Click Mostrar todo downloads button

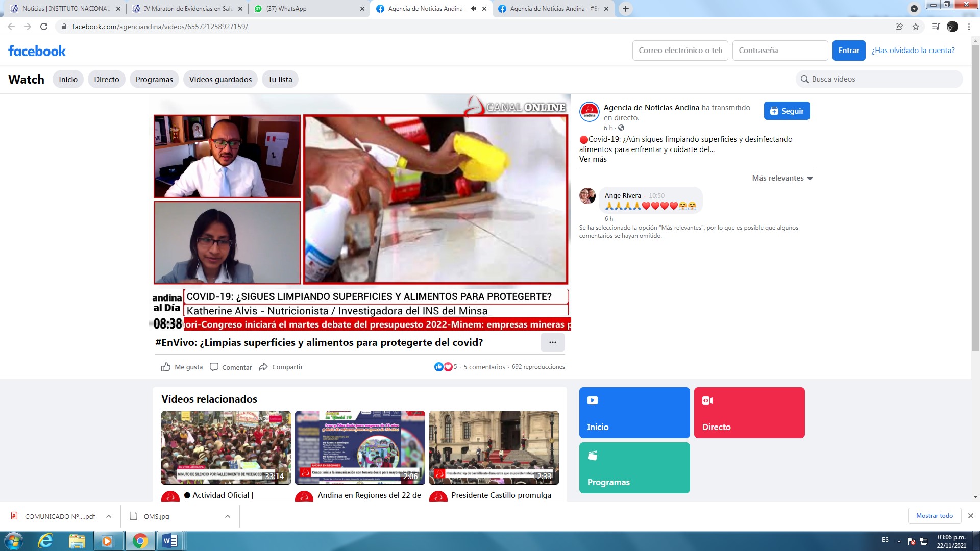(934, 516)
